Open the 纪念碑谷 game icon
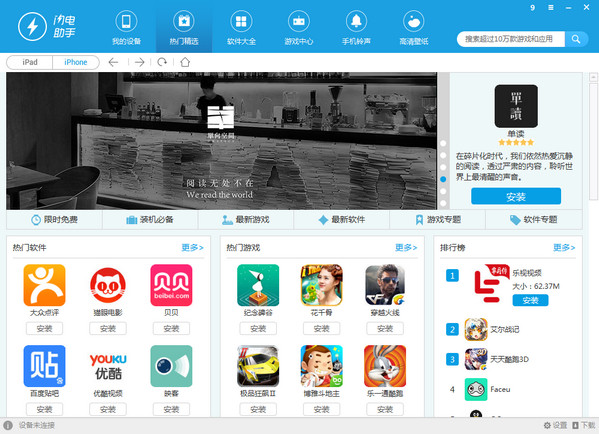 click(258, 285)
